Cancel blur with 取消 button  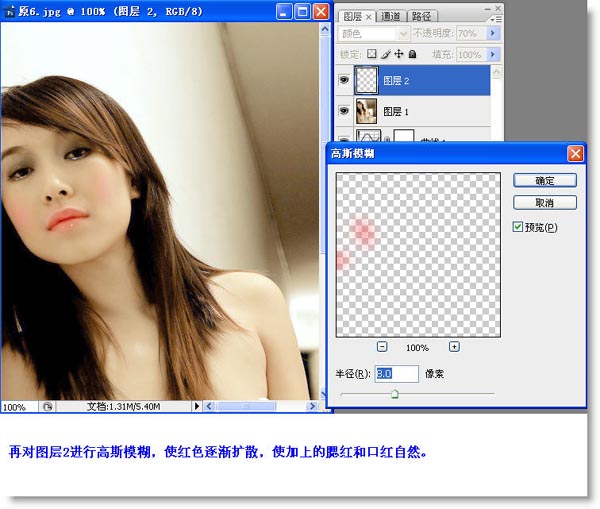point(545,202)
